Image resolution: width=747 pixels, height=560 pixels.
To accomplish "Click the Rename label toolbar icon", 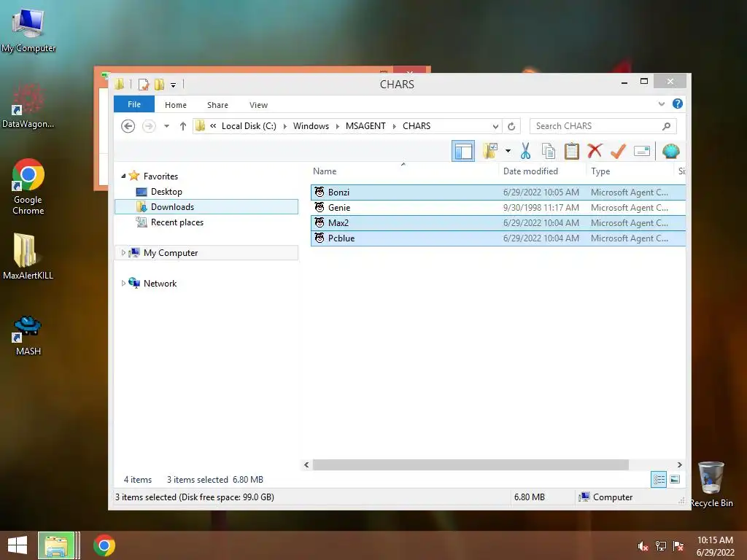I will click(x=642, y=152).
